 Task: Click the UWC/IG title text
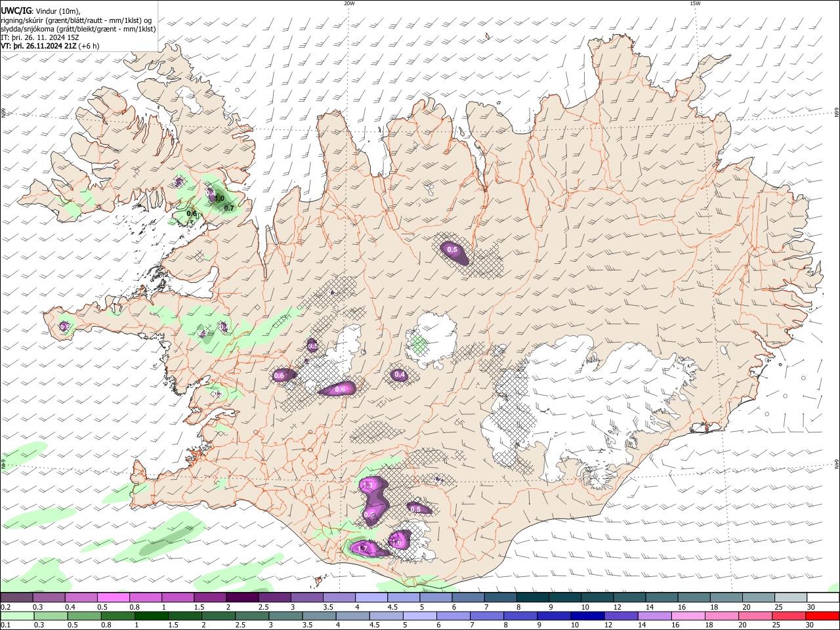coord(16,10)
